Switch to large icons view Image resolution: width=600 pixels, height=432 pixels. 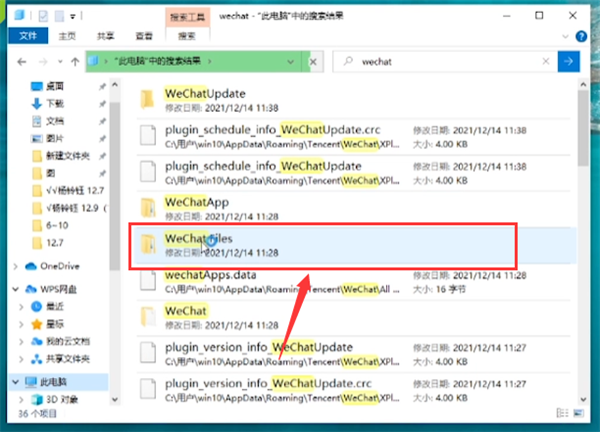coord(579,413)
